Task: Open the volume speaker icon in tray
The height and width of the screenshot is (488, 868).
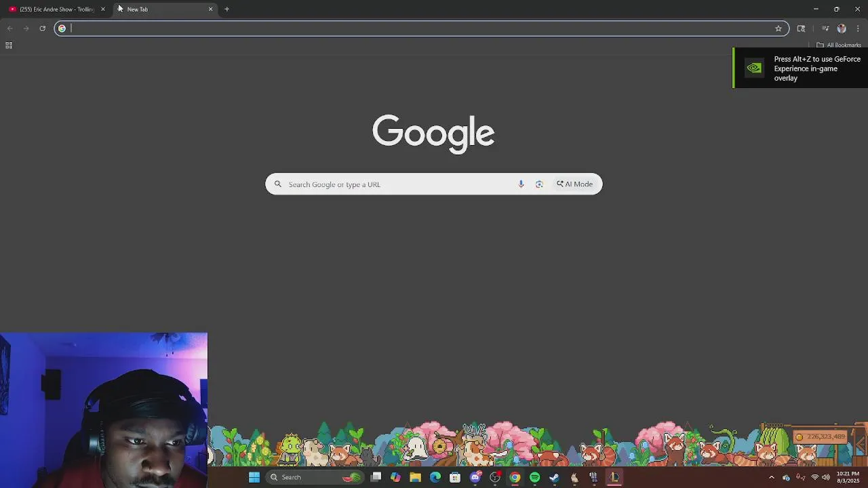Action: [826, 477]
